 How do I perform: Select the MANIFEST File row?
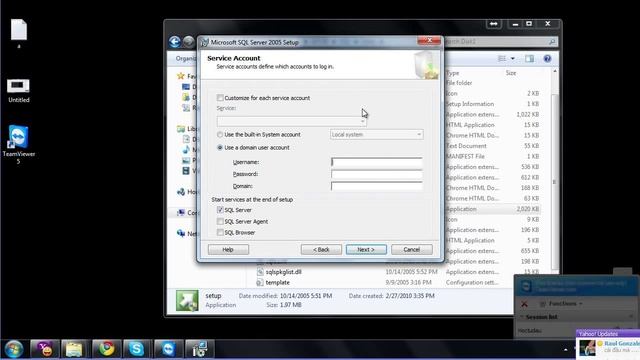point(492,156)
